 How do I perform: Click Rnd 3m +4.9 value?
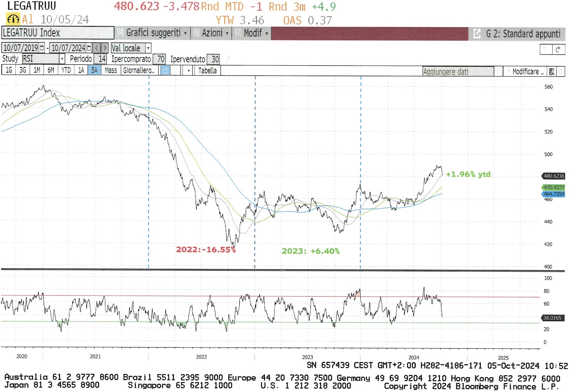302,6
